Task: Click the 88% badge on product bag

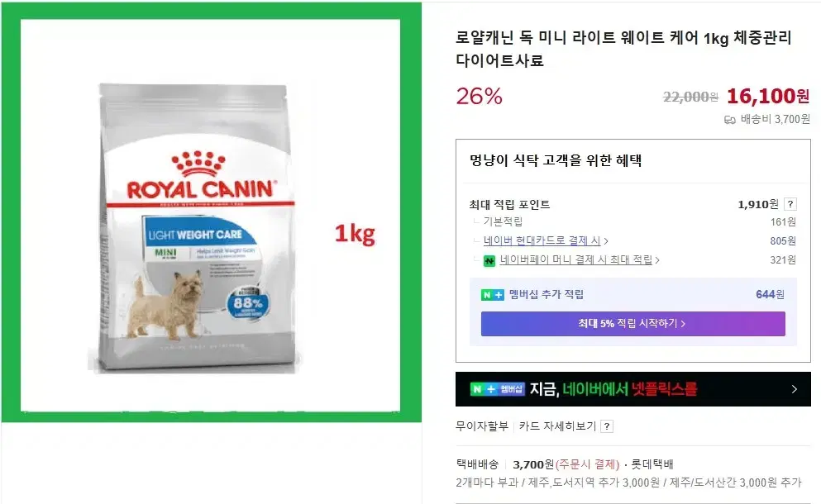Action: click(248, 302)
